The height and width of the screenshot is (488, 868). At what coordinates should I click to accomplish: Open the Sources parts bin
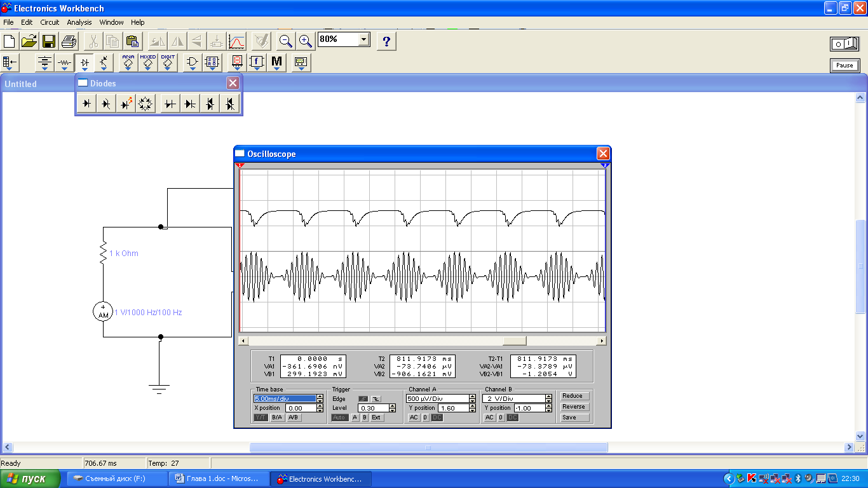(x=44, y=62)
